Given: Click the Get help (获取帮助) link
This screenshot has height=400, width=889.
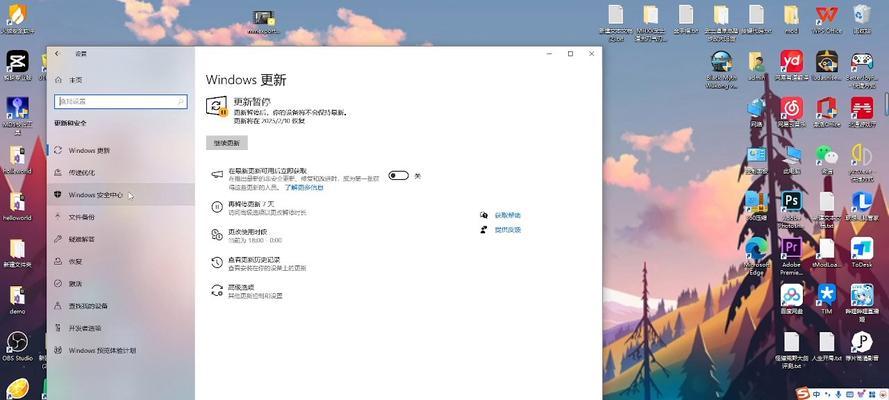Looking at the screenshot, I should (x=507, y=215).
